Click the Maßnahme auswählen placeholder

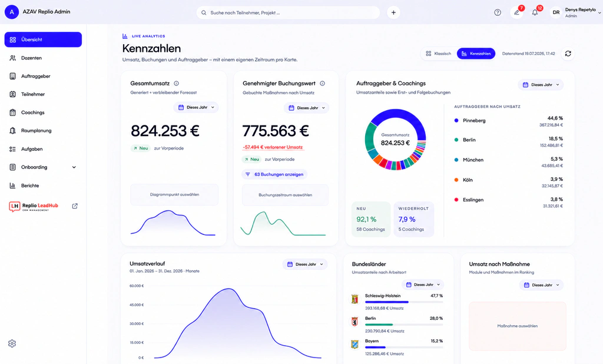pos(517,326)
